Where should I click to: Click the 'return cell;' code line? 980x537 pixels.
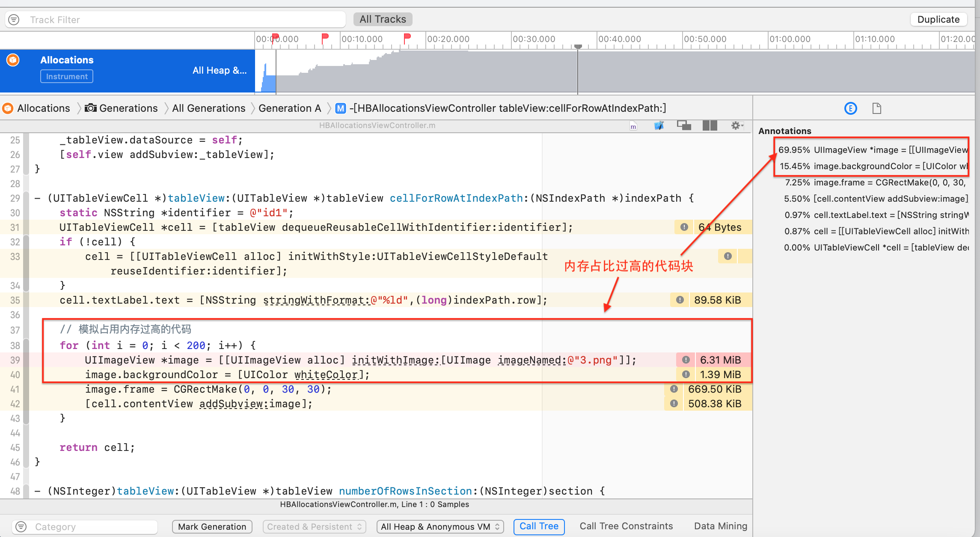click(97, 447)
